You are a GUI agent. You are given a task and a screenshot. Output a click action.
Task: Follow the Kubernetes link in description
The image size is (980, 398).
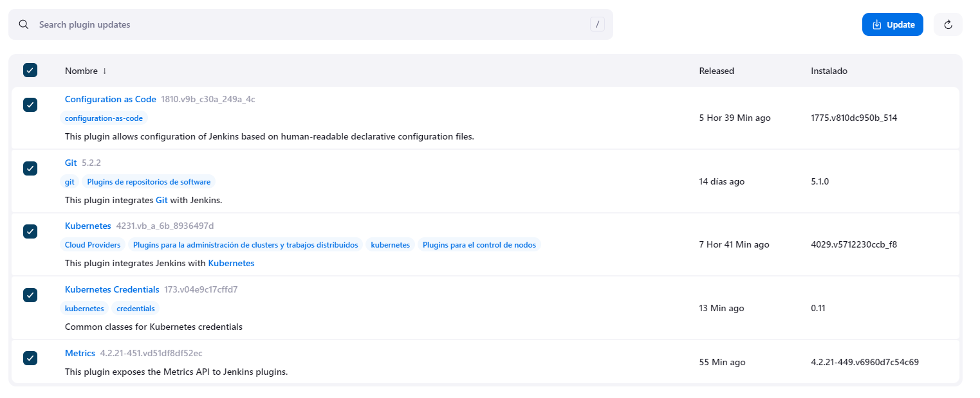231,263
